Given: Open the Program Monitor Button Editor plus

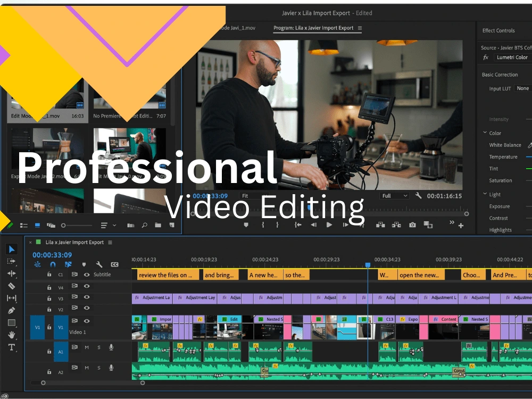Looking at the screenshot, I should pyautogui.click(x=461, y=226).
